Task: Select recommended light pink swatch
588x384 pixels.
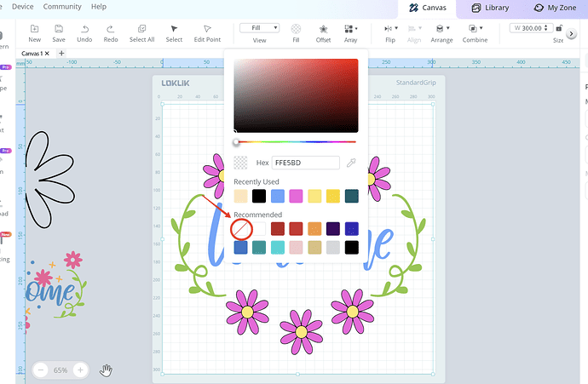Action: (296, 247)
